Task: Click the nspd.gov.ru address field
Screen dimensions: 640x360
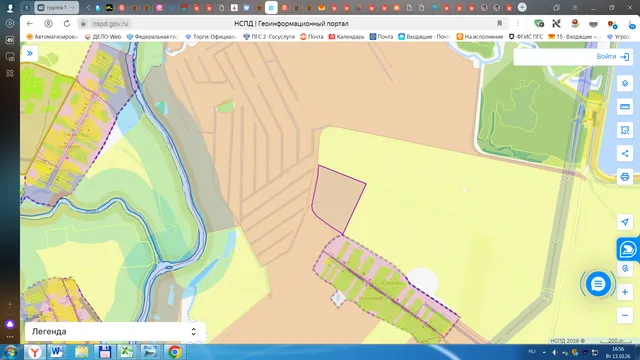Action: [x=110, y=24]
